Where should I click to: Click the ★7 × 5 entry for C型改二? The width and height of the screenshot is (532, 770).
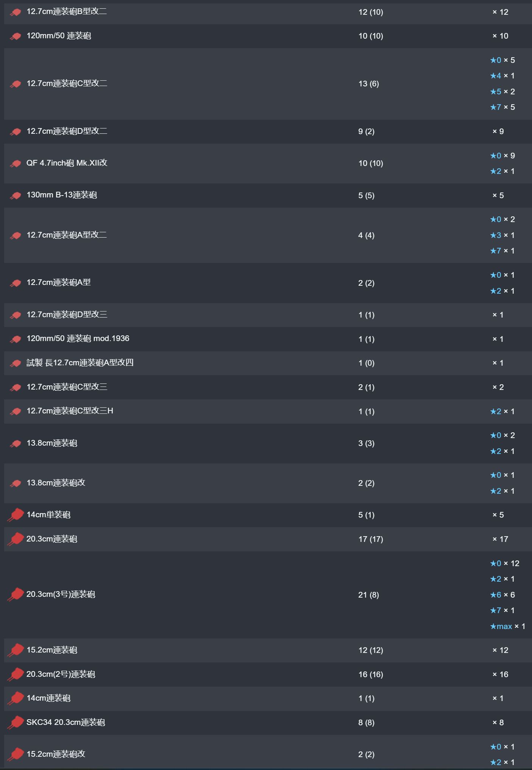[x=502, y=107]
